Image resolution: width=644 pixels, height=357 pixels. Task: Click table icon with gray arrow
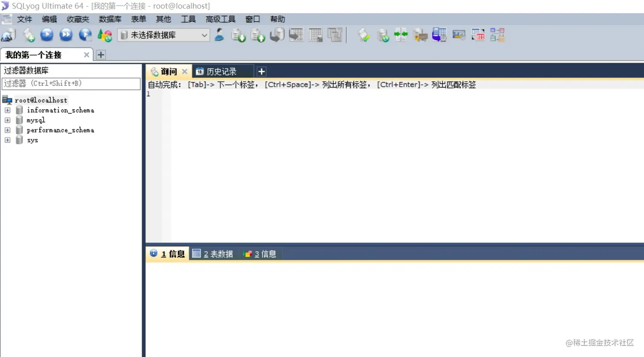pyautogui.click(x=296, y=35)
